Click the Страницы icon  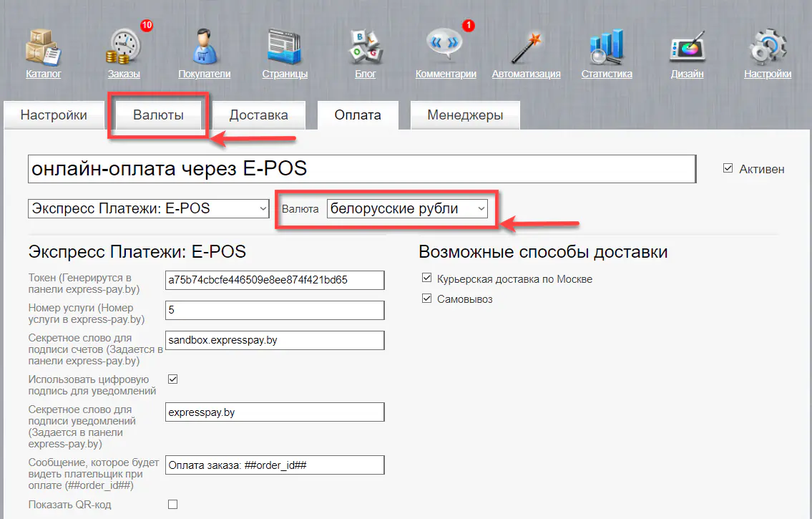pyautogui.click(x=284, y=43)
